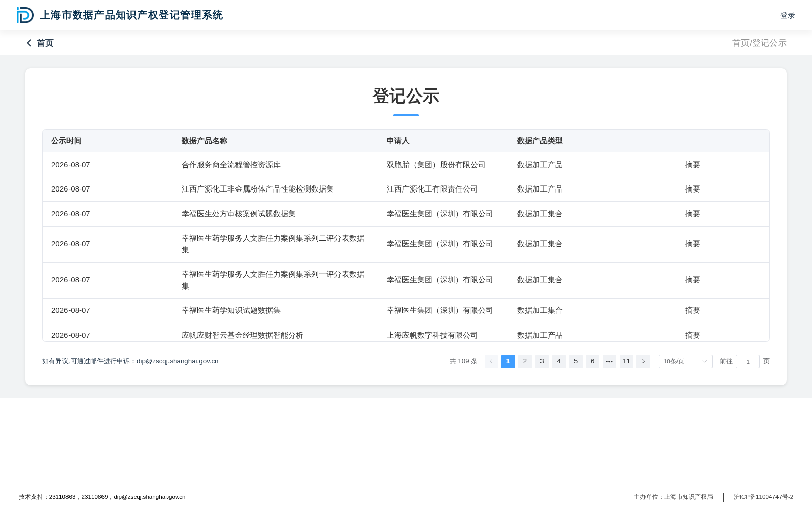Viewport: 812px width, 508px height.
Task: Click the 申请人 column header
Action: click(398, 141)
